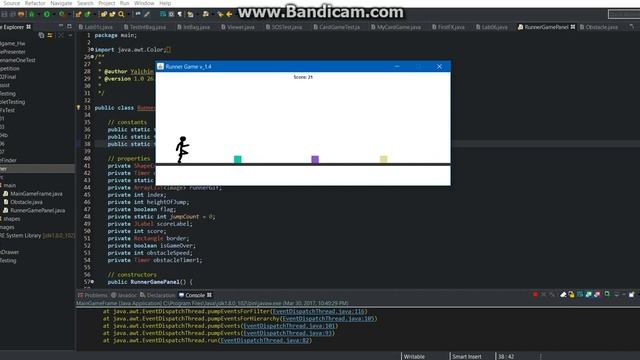Toggle Show Whitespace Characters pilcrow icon
Image resolution: width=640 pixels, height=360 pixels.
tap(180, 14)
